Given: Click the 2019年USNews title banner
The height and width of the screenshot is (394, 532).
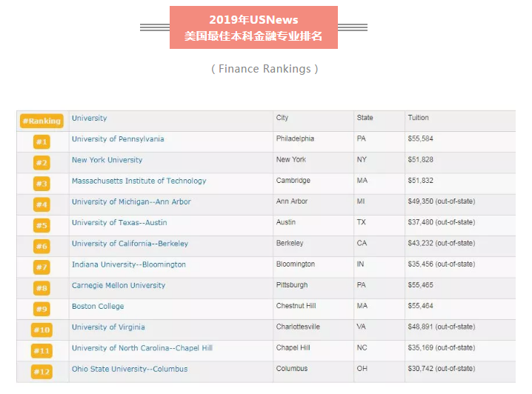Looking at the screenshot, I should [253, 27].
